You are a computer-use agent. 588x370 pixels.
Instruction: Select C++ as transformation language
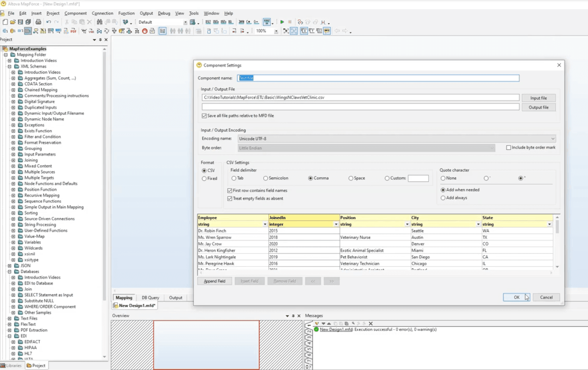(256, 22)
